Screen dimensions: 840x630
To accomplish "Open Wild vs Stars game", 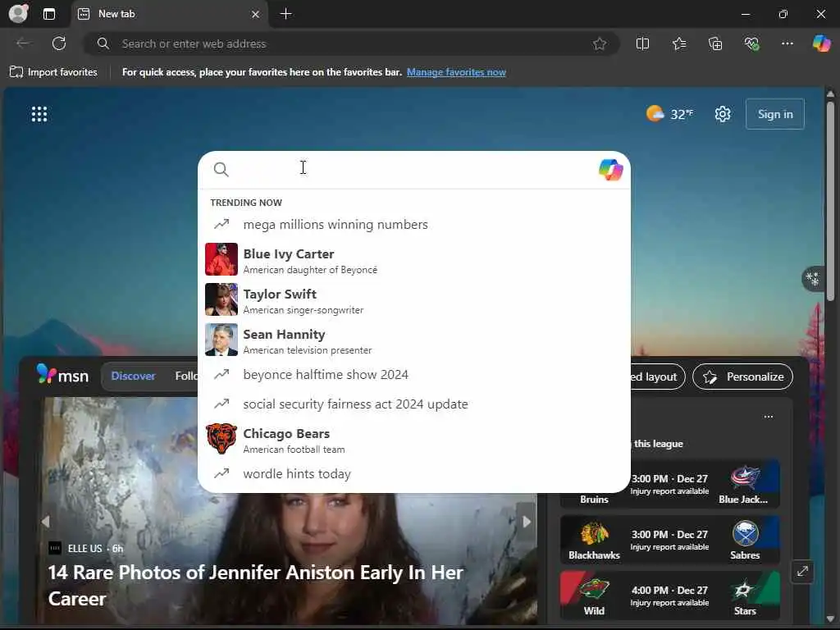I will [x=669, y=596].
